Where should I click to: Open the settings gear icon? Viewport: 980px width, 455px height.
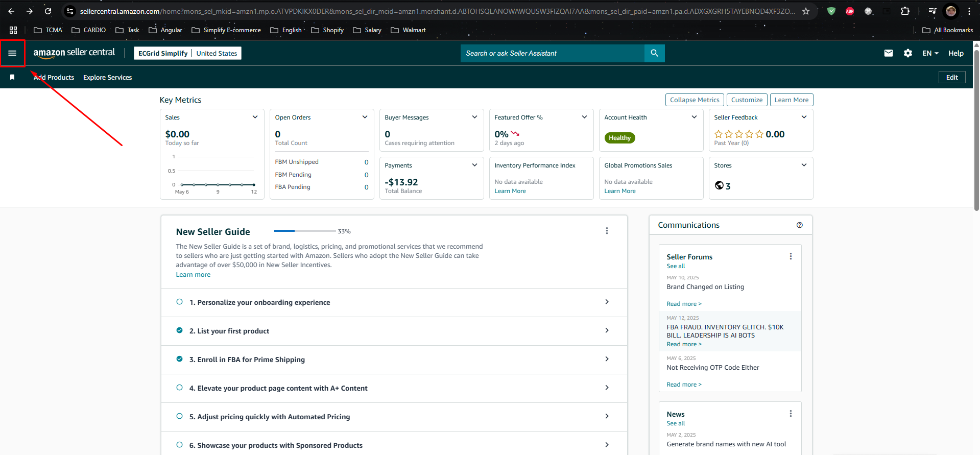coord(908,53)
